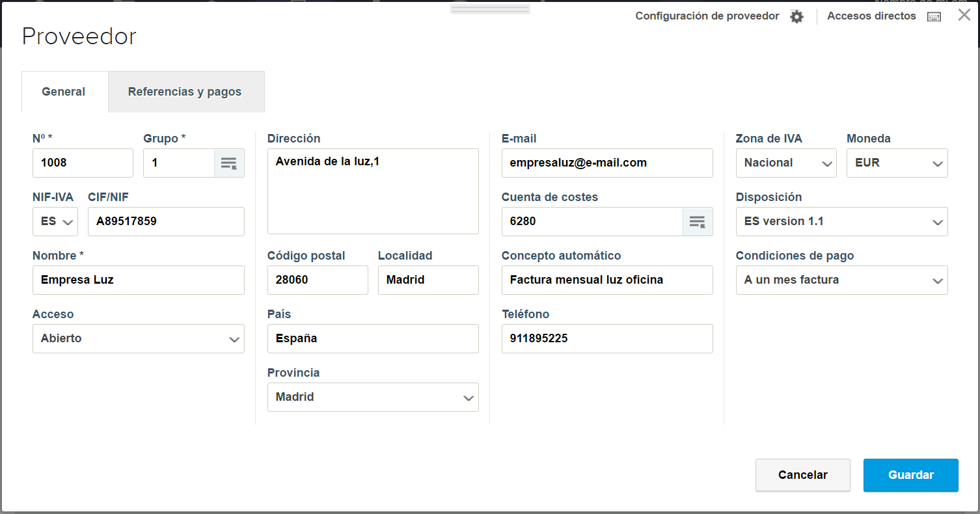Open the Moneda dropdown
Viewport: 980px width, 514px height.
point(897,163)
